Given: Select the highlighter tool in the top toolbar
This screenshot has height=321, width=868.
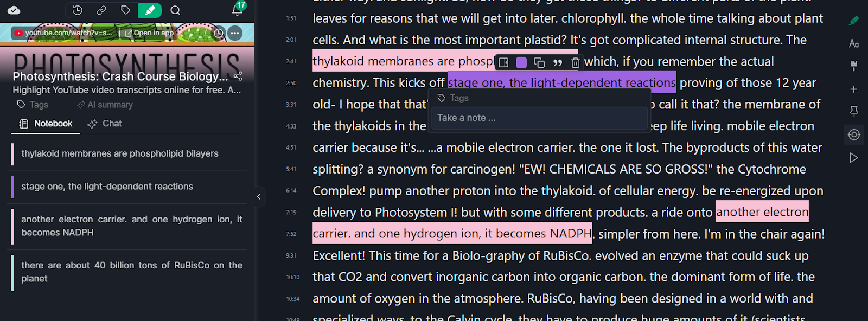Looking at the screenshot, I should click(x=150, y=10).
